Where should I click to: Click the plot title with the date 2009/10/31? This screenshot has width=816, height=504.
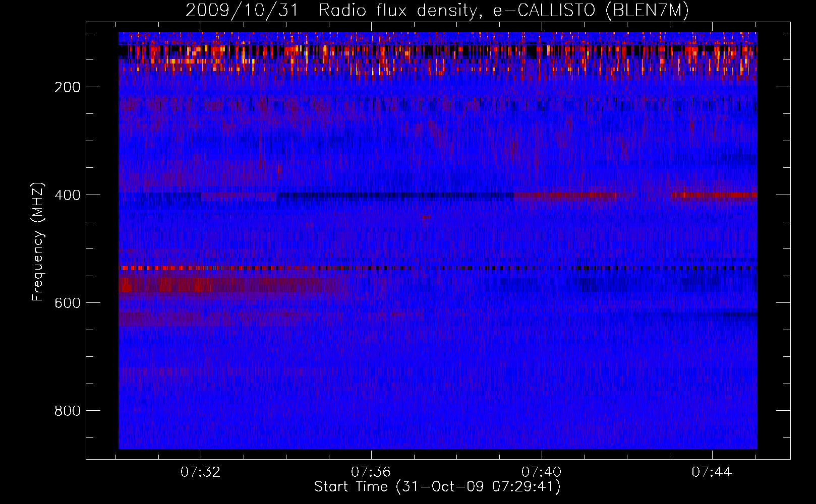[x=437, y=11]
